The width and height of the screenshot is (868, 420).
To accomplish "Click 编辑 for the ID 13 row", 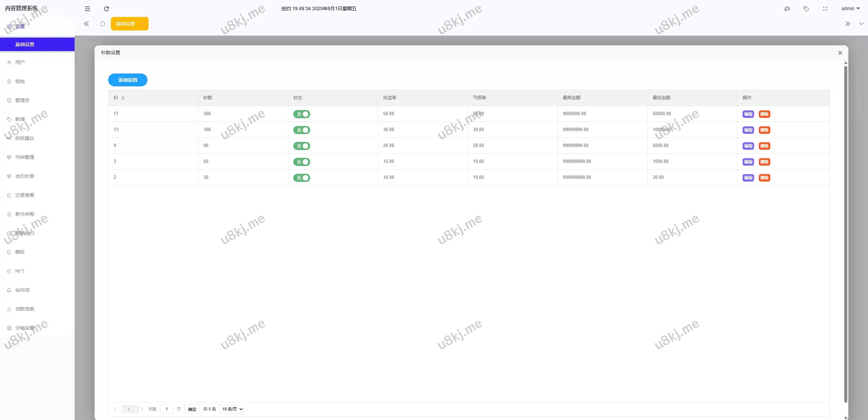I will [x=748, y=130].
